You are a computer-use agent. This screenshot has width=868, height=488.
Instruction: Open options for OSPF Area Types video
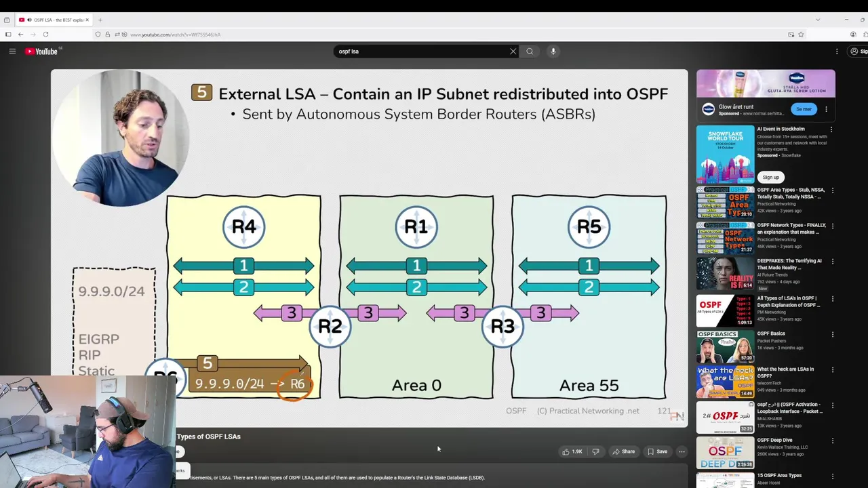point(833,190)
